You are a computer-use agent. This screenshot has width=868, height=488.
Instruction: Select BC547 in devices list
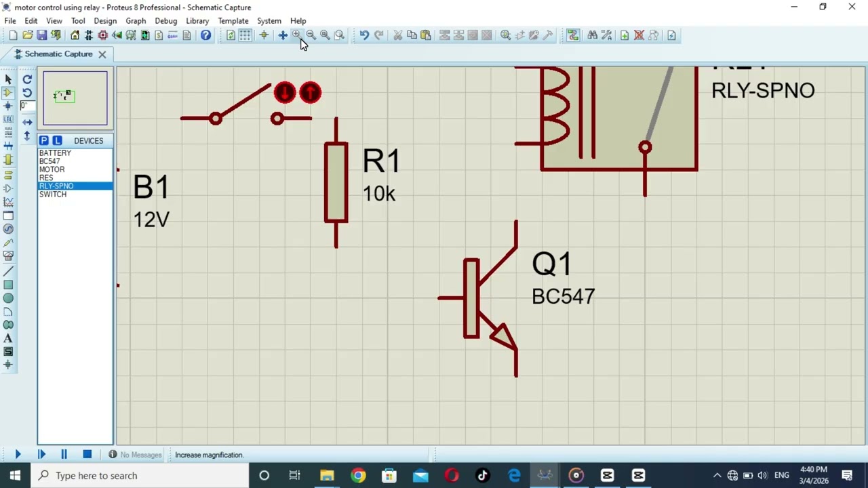[75, 161]
